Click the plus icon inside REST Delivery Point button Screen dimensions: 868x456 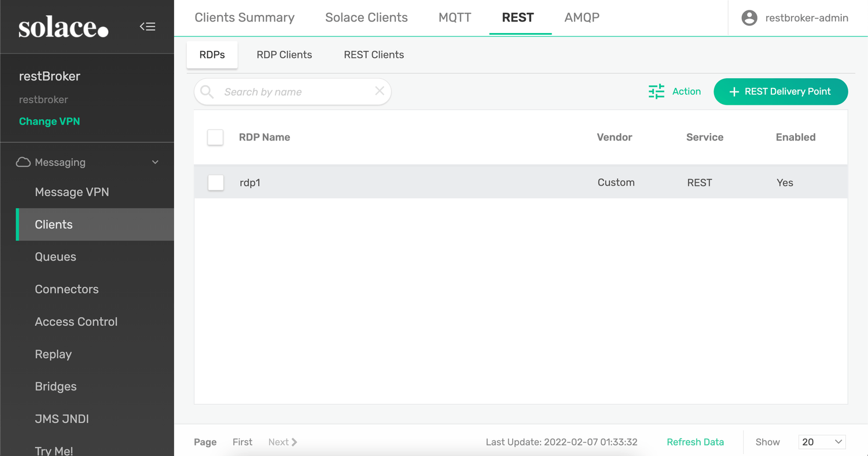tap(734, 91)
